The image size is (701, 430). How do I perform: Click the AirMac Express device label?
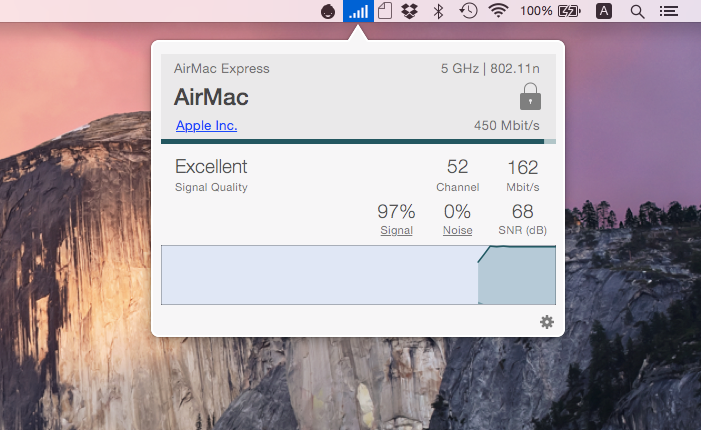pyautogui.click(x=222, y=68)
